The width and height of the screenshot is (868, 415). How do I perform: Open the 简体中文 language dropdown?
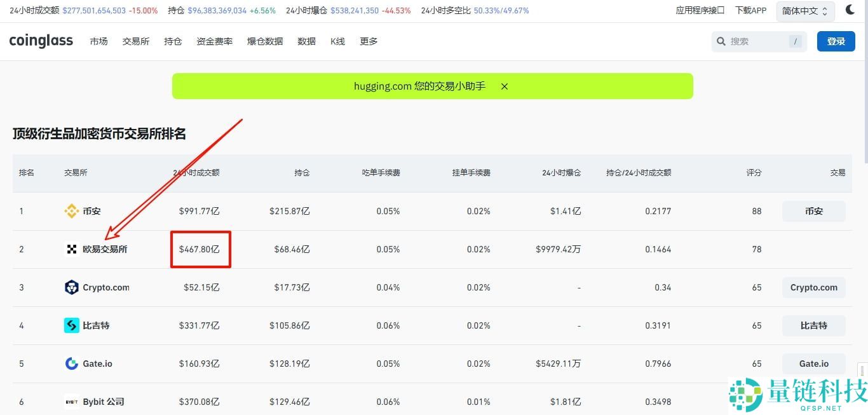(804, 10)
